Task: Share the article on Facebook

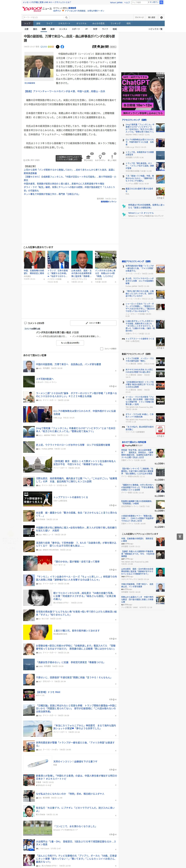Action: [x=62, y=47]
